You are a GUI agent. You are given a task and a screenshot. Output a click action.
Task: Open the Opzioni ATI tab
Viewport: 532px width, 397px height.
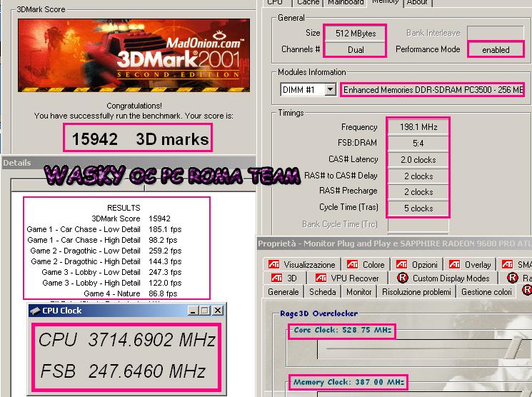coord(416,264)
